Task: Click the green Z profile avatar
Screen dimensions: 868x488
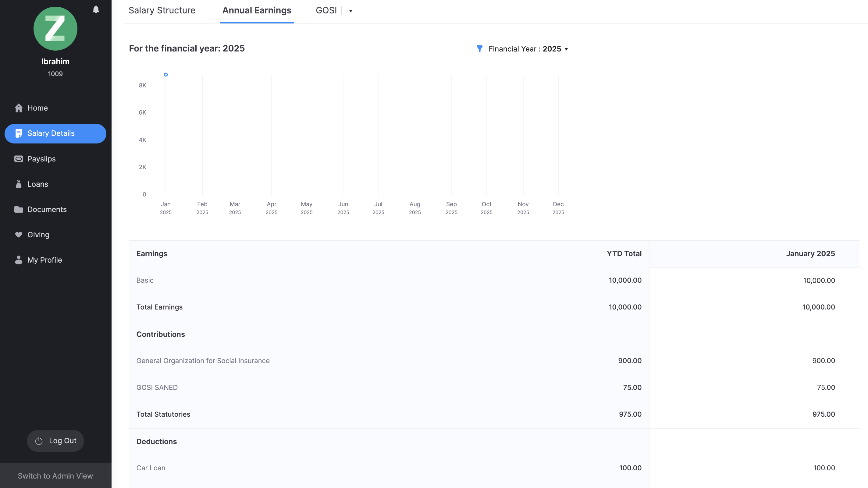Action: [55, 29]
